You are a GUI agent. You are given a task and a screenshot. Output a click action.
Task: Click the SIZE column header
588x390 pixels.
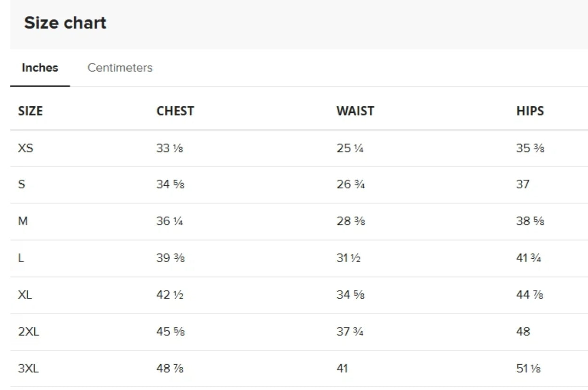30,111
